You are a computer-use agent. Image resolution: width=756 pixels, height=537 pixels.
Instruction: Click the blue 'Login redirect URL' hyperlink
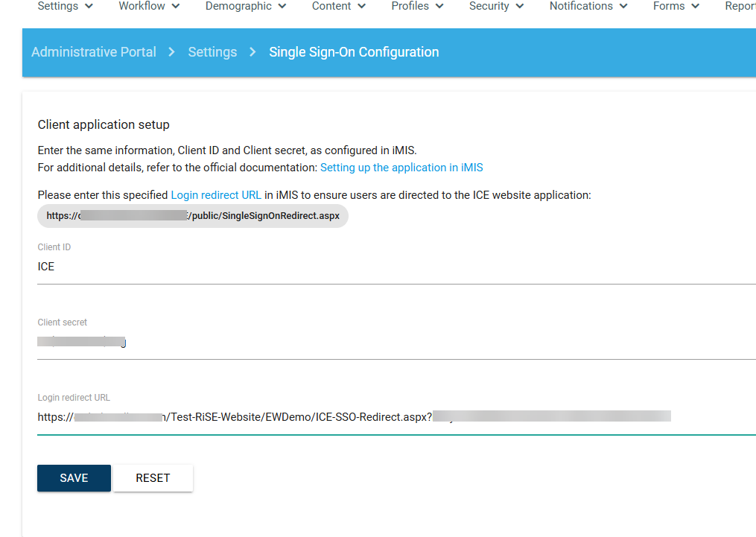coord(216,195)
